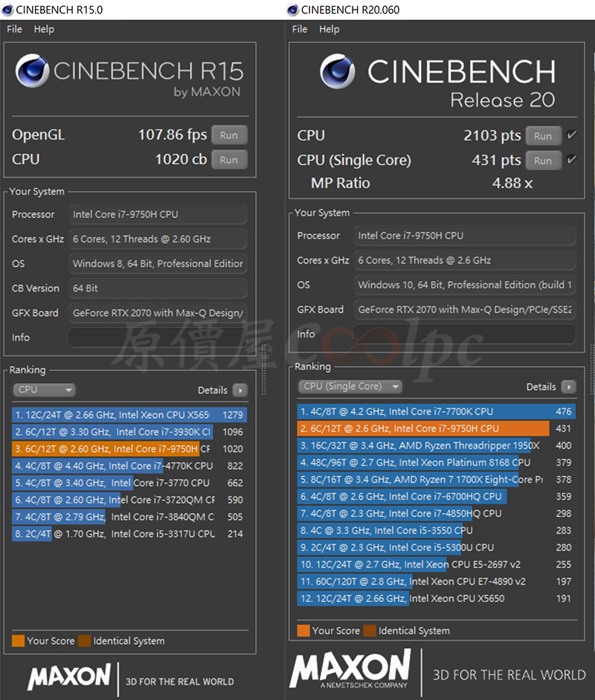
Task: Click the Your Score orange swatch in R20
Action: point(303,630)
